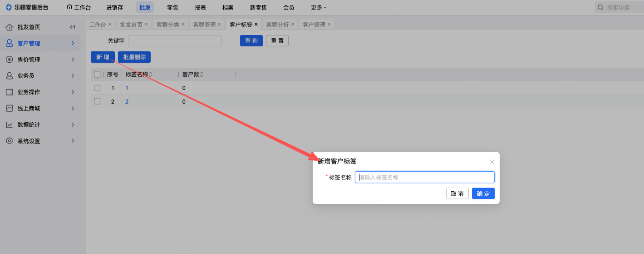Click the 确定 button in dialog
This screenshot has height=254, width=644.
point(483,194)
